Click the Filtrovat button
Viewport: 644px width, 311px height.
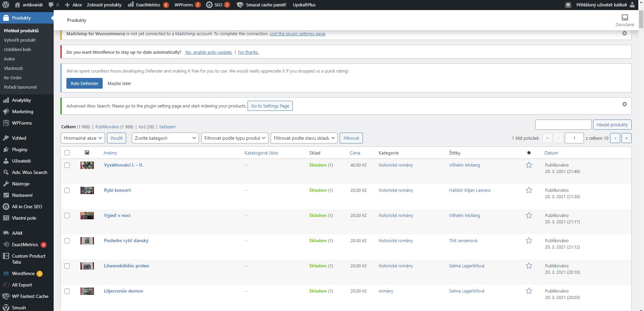351,138
